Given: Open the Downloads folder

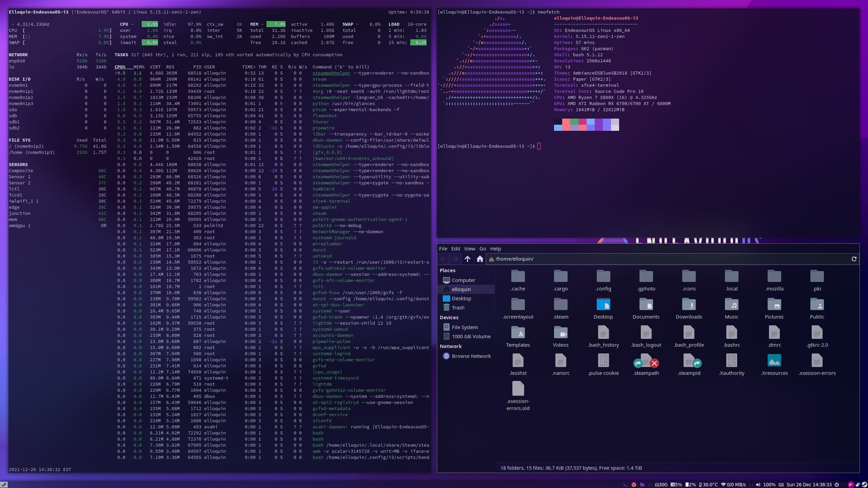Looking at the screenshot, I should click(x=689, y=305).
